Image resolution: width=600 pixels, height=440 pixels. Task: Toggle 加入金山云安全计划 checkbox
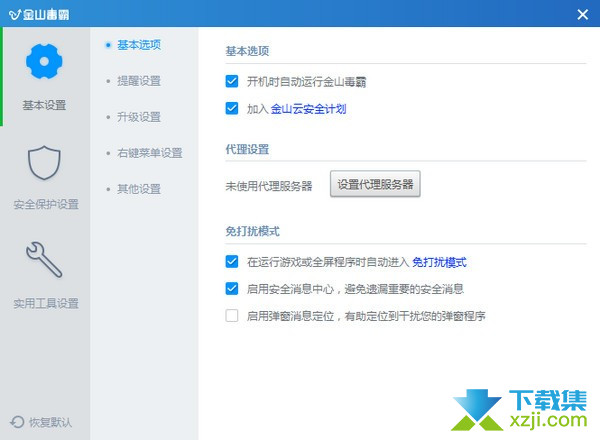[232, 108]
